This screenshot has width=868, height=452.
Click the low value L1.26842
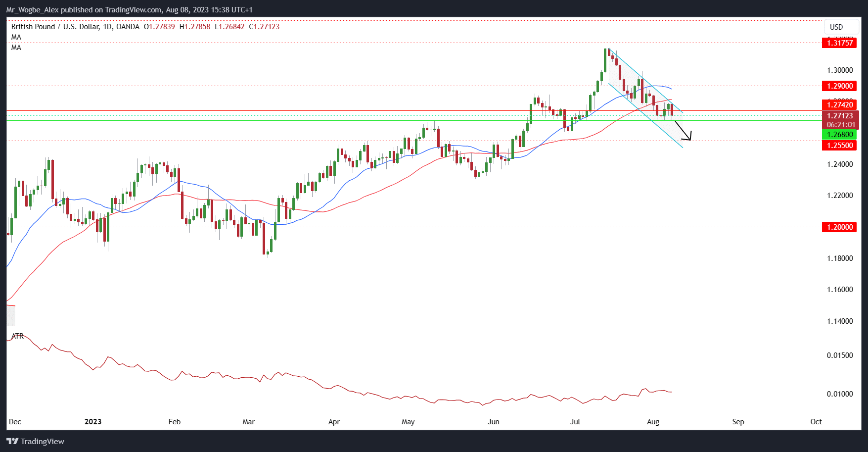tap(229, 27)
